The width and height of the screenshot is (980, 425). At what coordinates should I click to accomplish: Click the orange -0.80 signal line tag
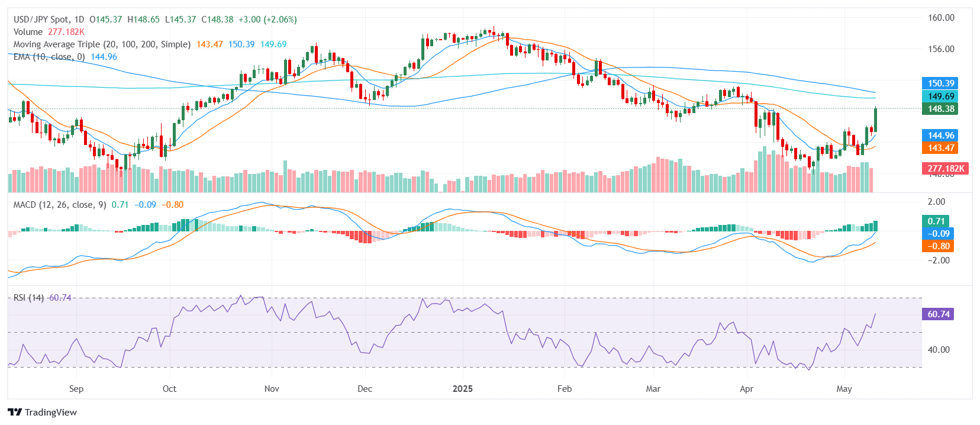pyautogui.click(x=938, y=246)
